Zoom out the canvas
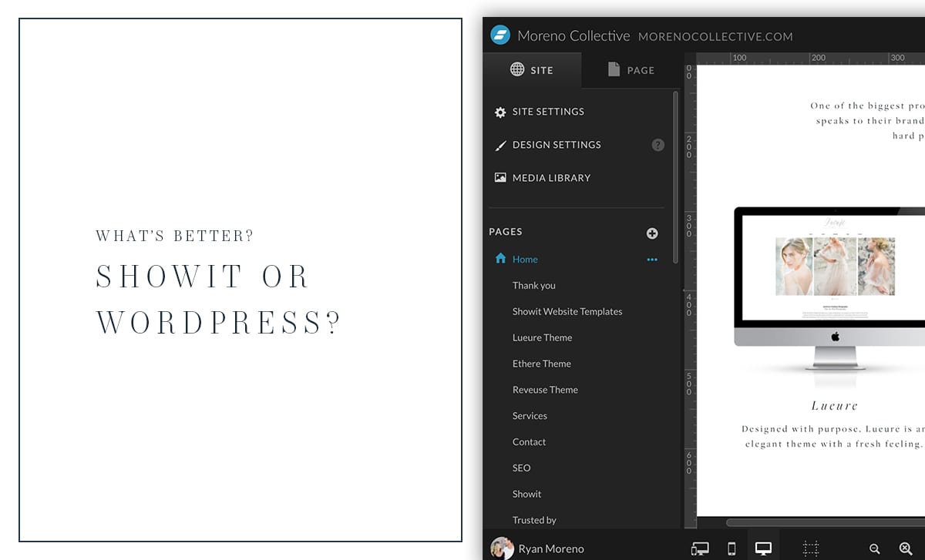 click(875, 548)
